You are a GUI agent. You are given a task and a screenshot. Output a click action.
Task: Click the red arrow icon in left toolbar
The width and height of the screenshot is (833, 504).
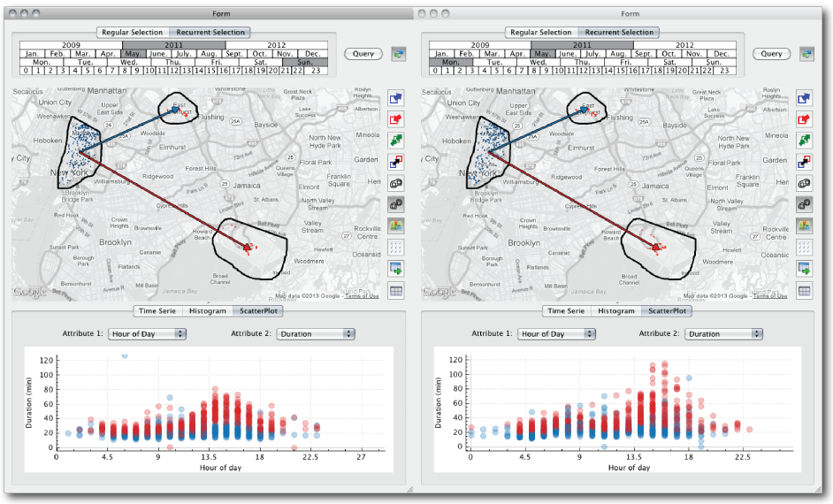pos(395,118)
